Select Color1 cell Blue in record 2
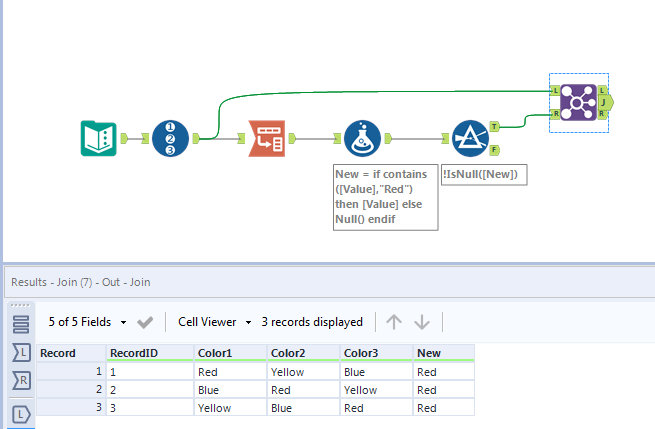 tap(230, 390)
